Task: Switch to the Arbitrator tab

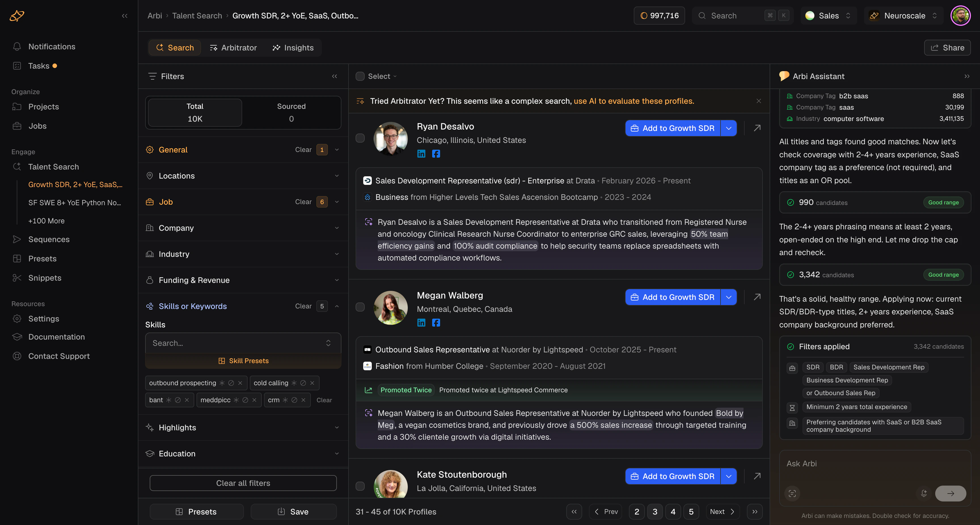Action: [233, 48]
